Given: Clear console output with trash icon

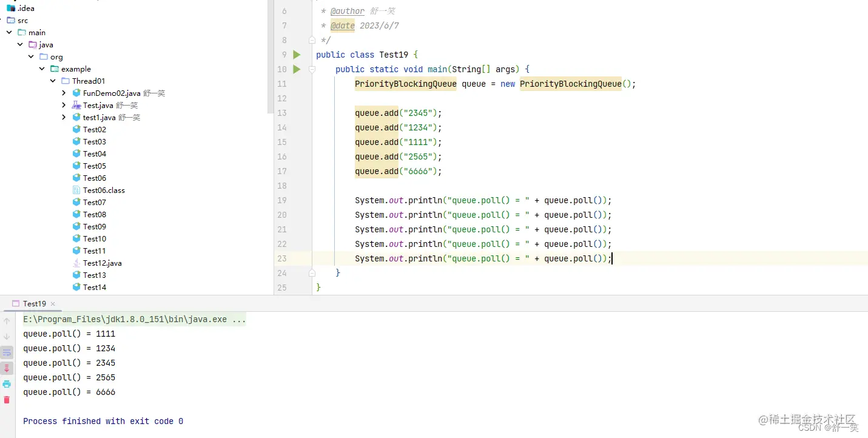Looking at the screenshot, I should click(x=7, y=400).
